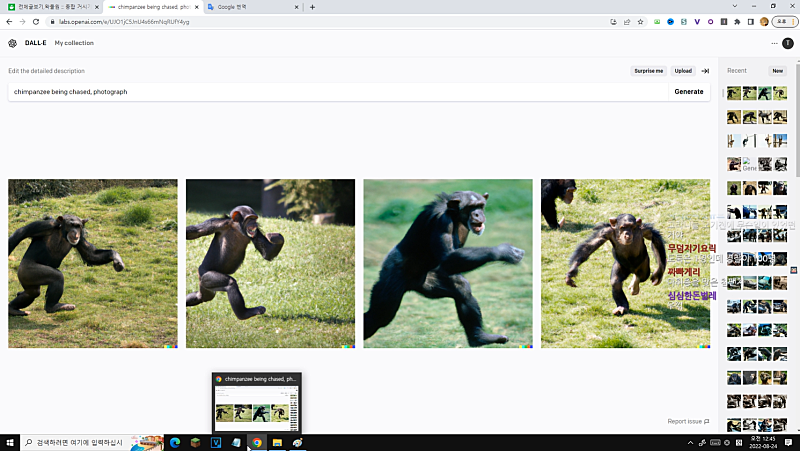Open third generated chimpanzee image
The image size is (800, 451).
click(x=448, y=263)
